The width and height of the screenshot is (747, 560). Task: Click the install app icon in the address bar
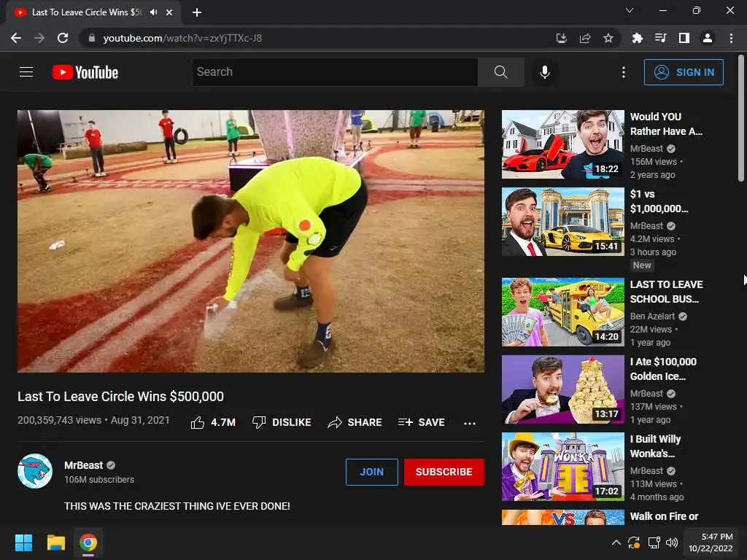(x=562, y=38)
